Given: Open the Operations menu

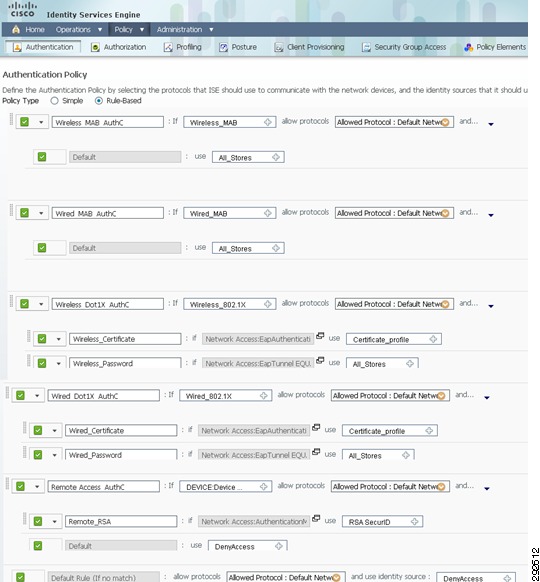Looking at the screenshot, I should click(x=79, y=29).
